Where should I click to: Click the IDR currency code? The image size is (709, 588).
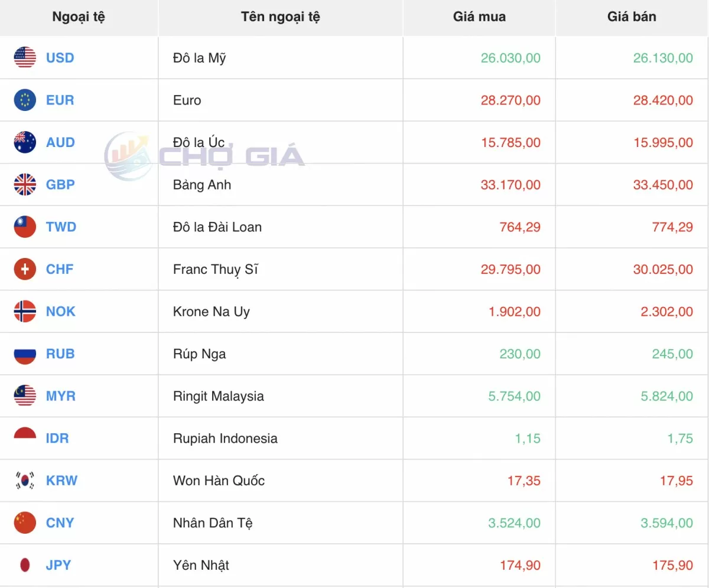[x=57, y=439]
